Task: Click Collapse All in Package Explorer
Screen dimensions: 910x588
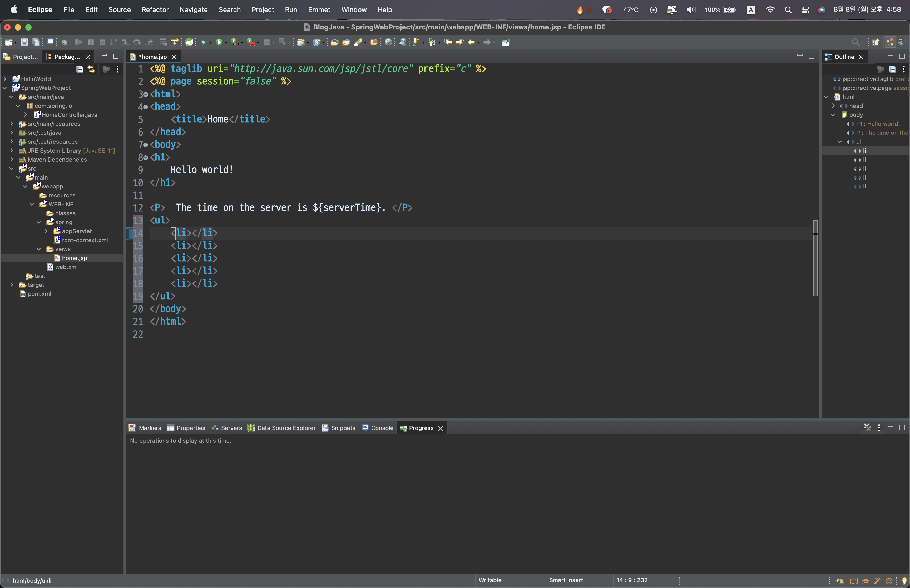Action: [x=80, y=69]
